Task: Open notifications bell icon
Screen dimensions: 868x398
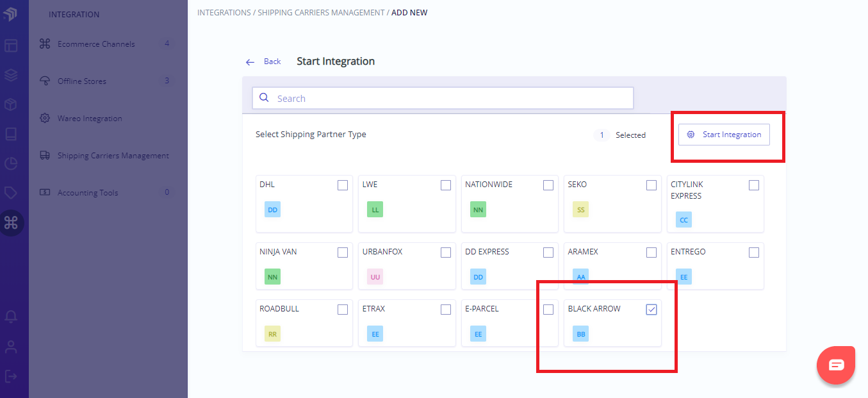Action: click(10, 317)
